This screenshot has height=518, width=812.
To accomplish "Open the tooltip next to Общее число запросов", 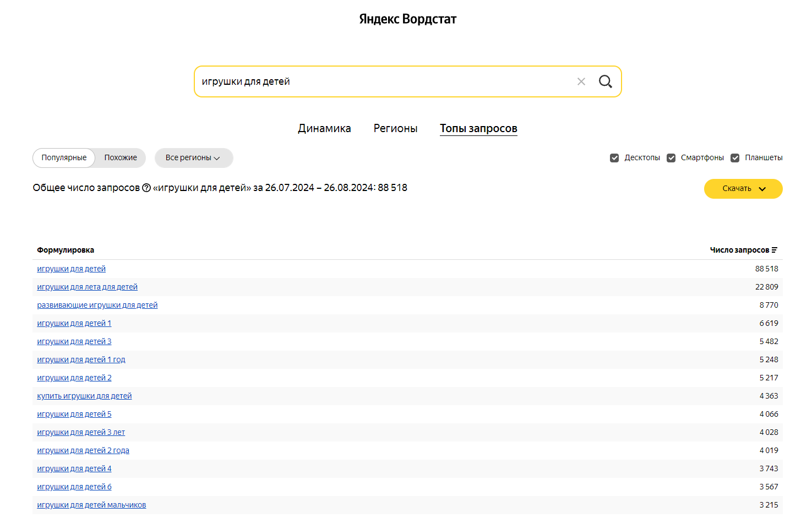I will coord(146,187).
